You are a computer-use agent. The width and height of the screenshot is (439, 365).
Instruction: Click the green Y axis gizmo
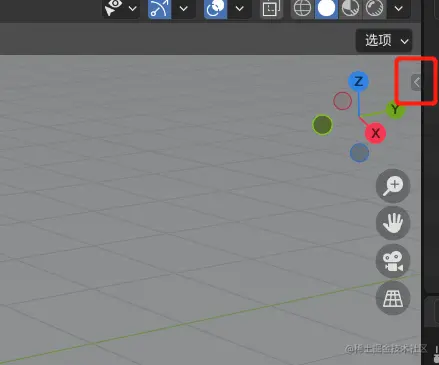[x=395, y=109]
